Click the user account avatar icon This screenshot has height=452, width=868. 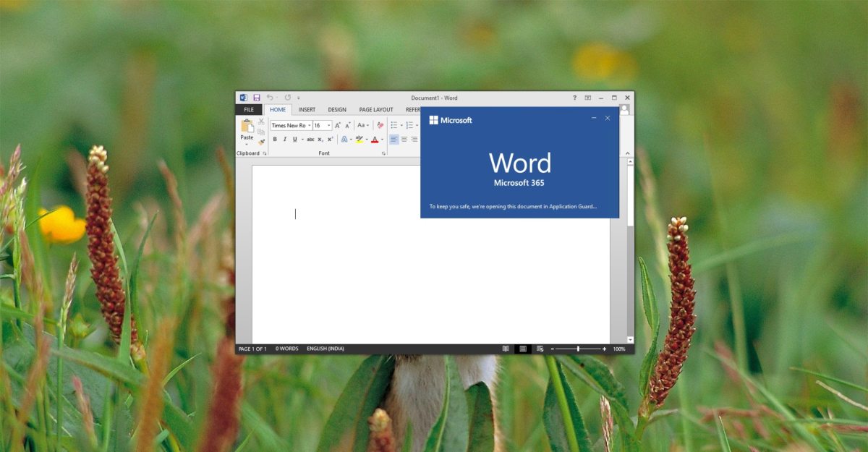(625, 110)
